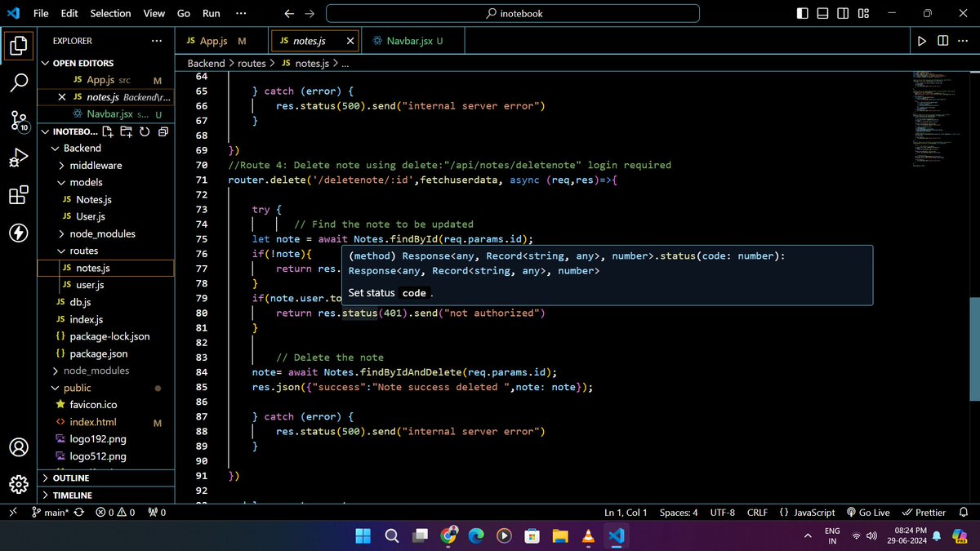Click Ln 1, Col 1 cursor position

coord(626,513)
